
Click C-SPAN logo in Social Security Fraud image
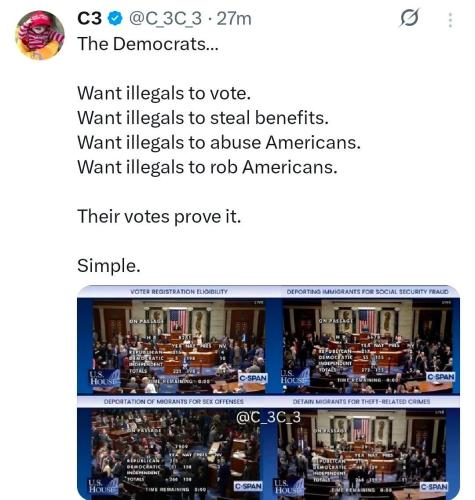(441, 377)
